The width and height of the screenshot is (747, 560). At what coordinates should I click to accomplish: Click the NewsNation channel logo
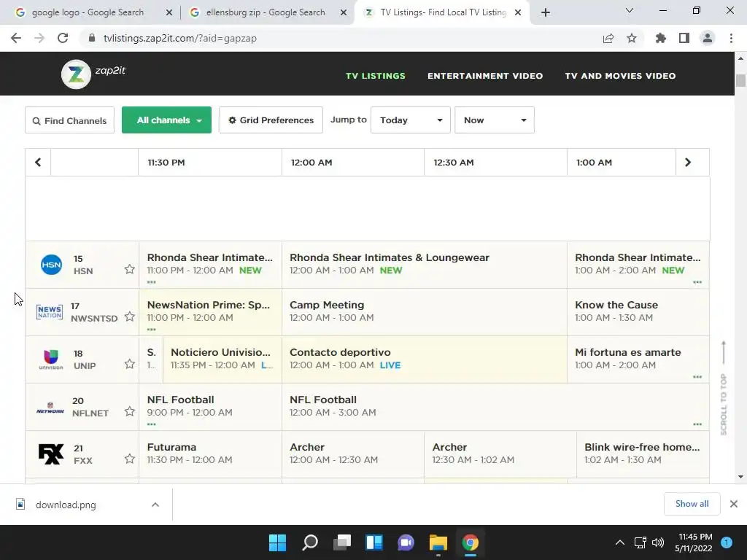click(50, 312)
